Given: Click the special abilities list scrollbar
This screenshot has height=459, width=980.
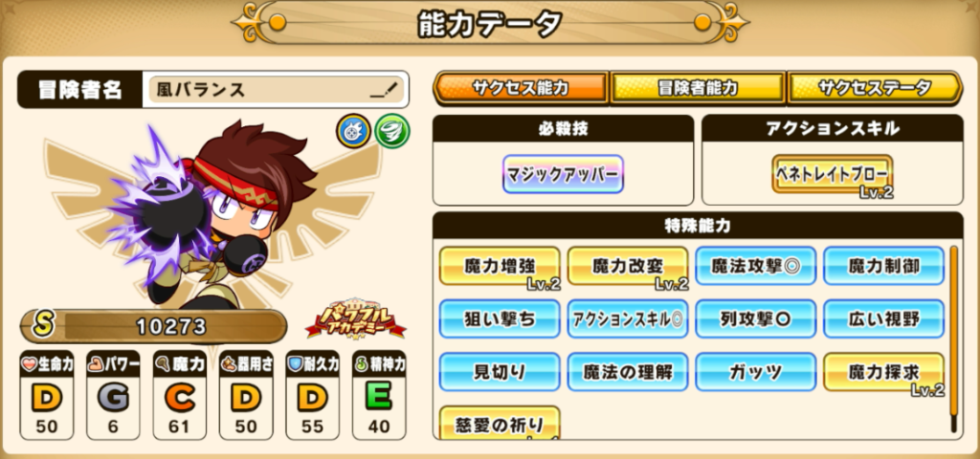Looking at the screenshot, I should pyautogui.click(x=954, y=339).
